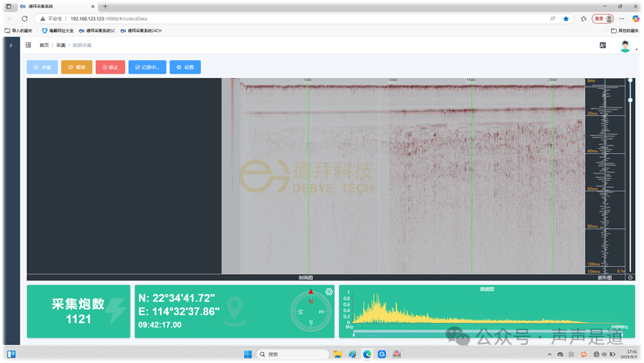Open the widgets icon at taskbar left
The width and height of the screenshot is (644, 363).
click(x=11, y=354)
